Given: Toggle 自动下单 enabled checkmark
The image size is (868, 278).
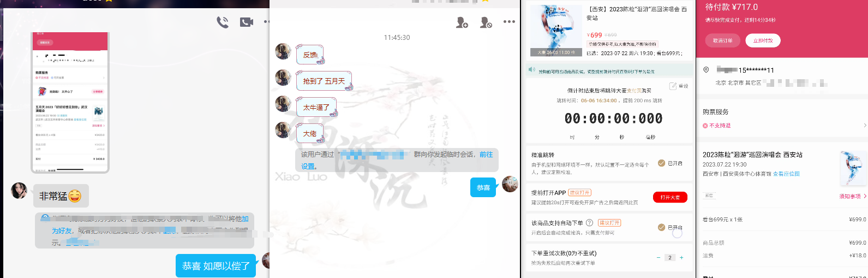Looking at the screenshot, I should tap(661, 227).
